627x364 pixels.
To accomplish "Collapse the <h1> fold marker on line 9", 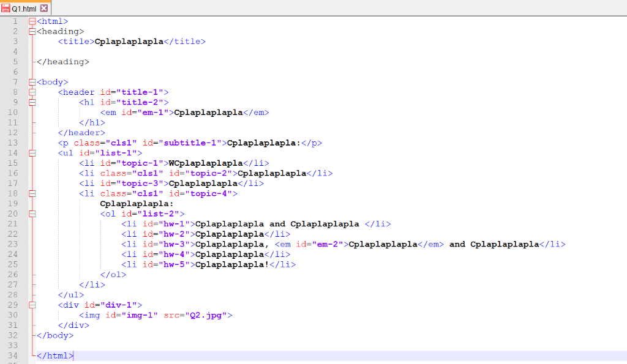I will (x=32, y=102).
